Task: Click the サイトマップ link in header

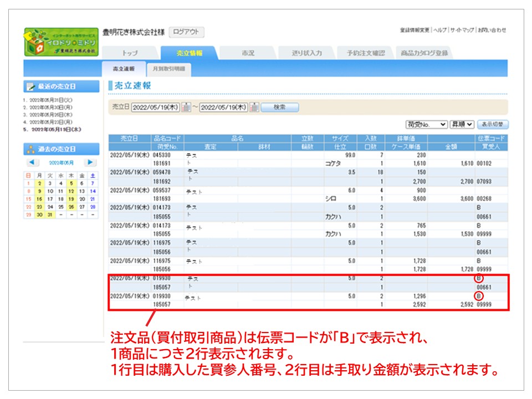Action: click(x=462, y=30)
